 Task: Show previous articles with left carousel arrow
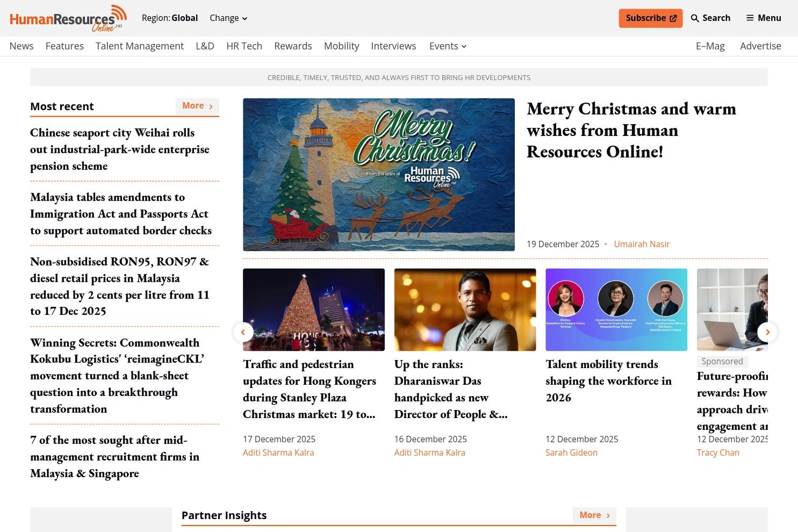(x=243, y=332)
